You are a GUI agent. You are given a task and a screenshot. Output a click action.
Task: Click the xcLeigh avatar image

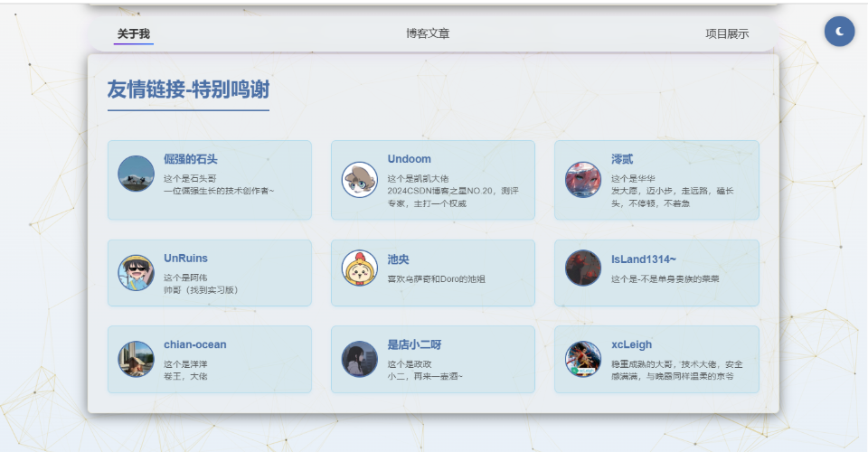[x=582, y=359]
